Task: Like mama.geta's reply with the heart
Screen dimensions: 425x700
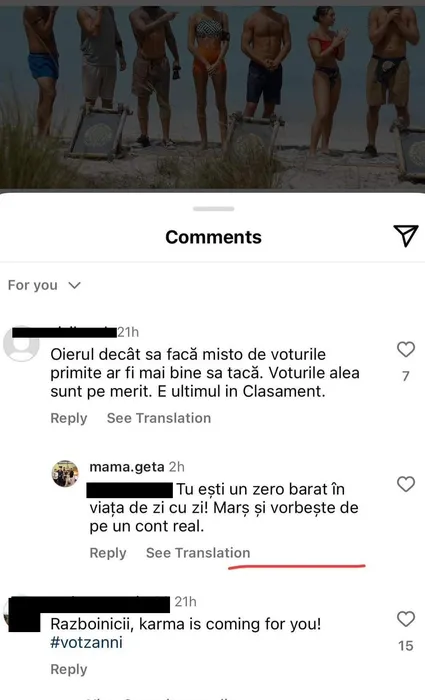Action: click(x=406, y=484)
